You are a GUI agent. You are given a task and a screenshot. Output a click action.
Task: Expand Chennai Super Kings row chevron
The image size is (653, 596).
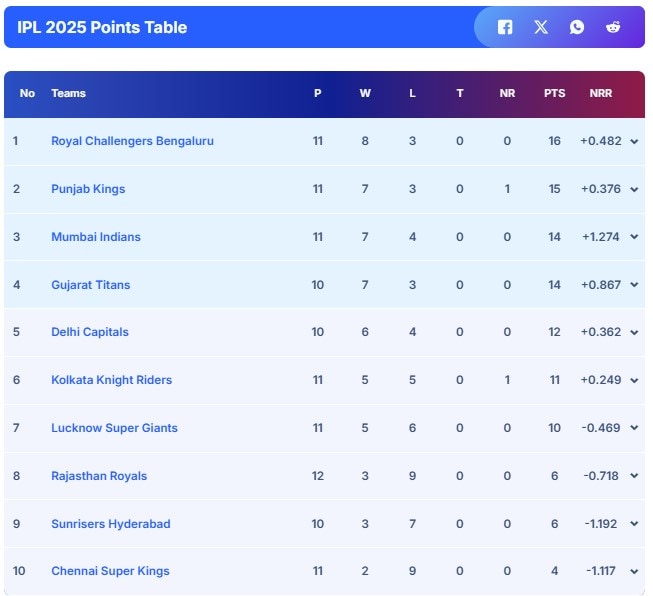634,572
